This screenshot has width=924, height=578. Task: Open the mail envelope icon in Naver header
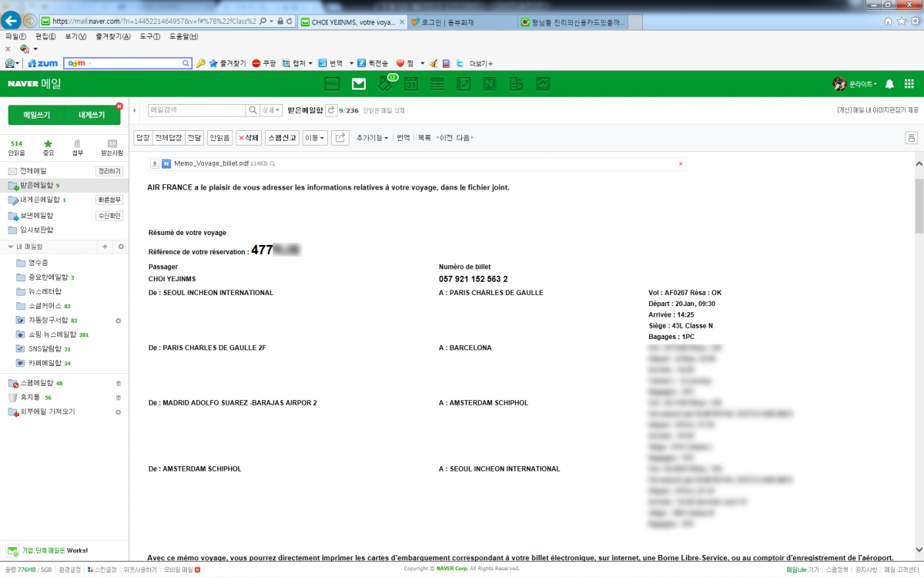(x=359, y=84)
